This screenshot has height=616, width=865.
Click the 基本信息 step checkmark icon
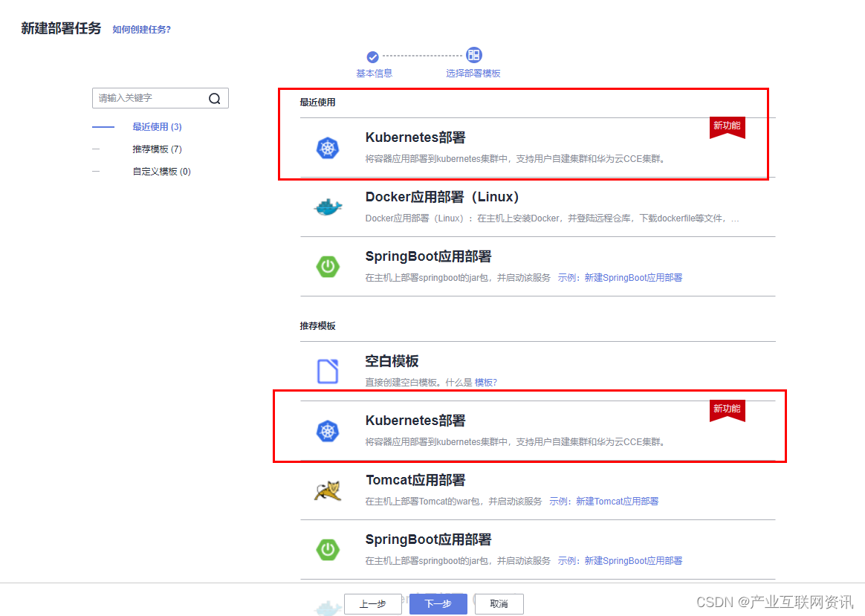(373, 56)
